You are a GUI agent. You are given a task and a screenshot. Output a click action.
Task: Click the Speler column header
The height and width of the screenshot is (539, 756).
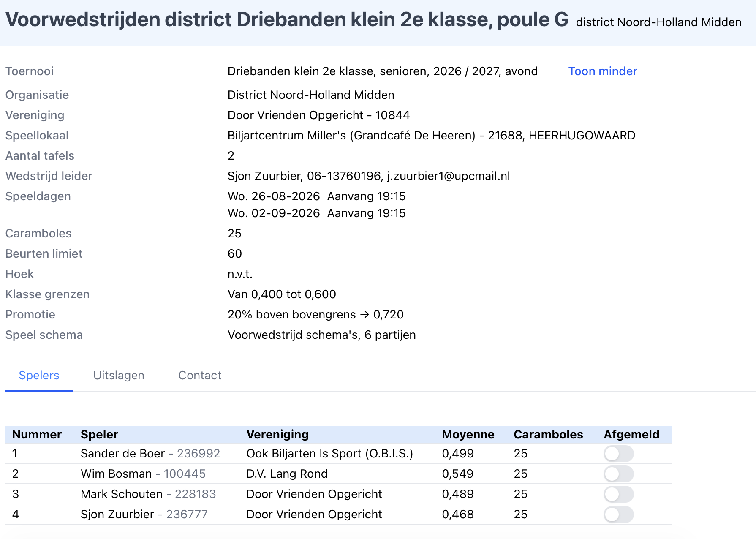tap(99, 434)
